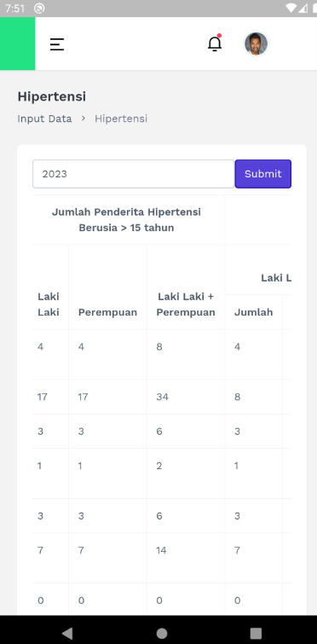Image resolution: width=317 pixels, height=644 pixels.
Task: Tap Android recent apps square button
Action: (x=256, y=633)
